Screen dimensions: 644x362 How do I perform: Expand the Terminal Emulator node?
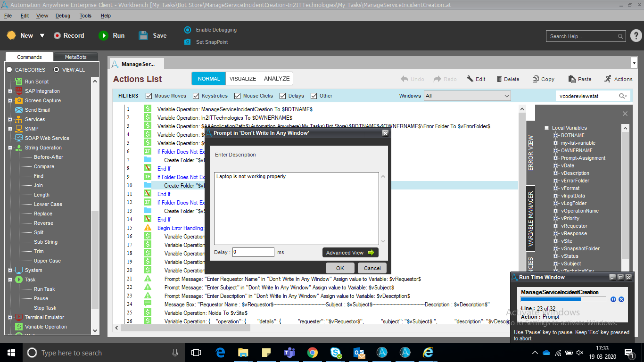10,317
